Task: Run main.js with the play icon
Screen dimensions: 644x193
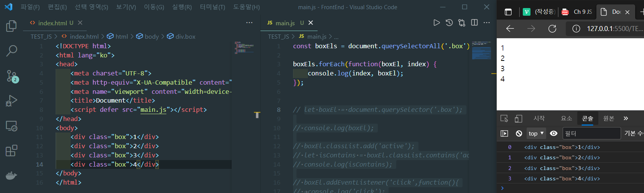Action: tap(436, 23)
